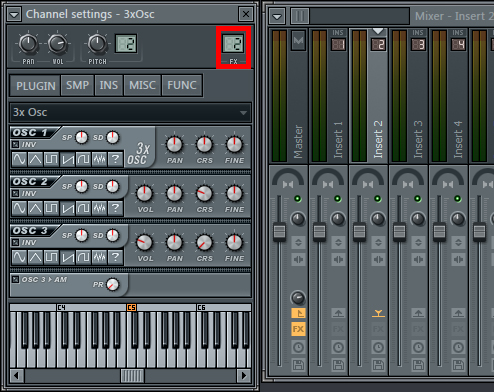This screenshot has width=494, height=392.
Task: Pick square wave shape for OSC 3
Action: coord(51,257)
